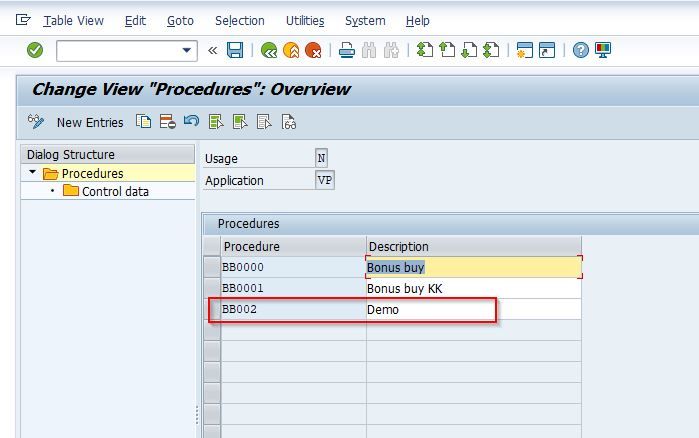Screen dimensions: 699x438
Task: Click the Demo description field
Action: click(x=474, y=309)
